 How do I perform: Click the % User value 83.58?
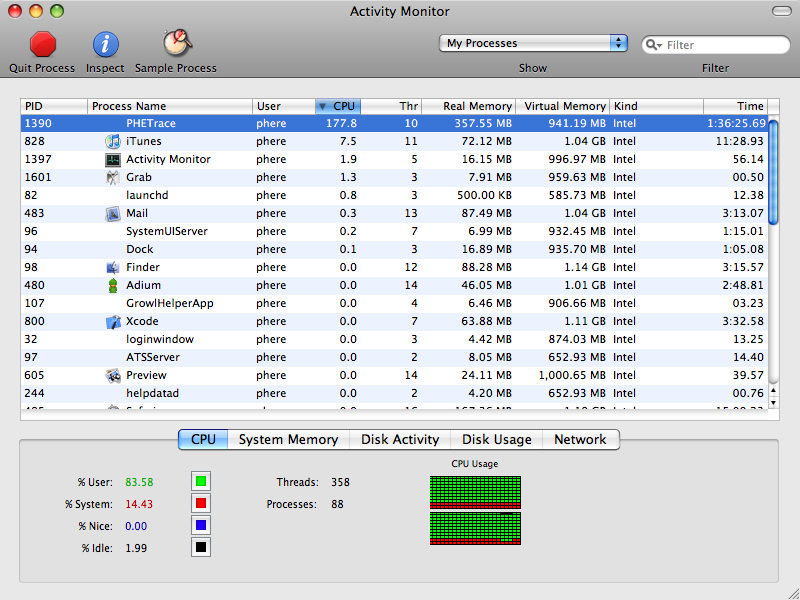tap(139, 482)
